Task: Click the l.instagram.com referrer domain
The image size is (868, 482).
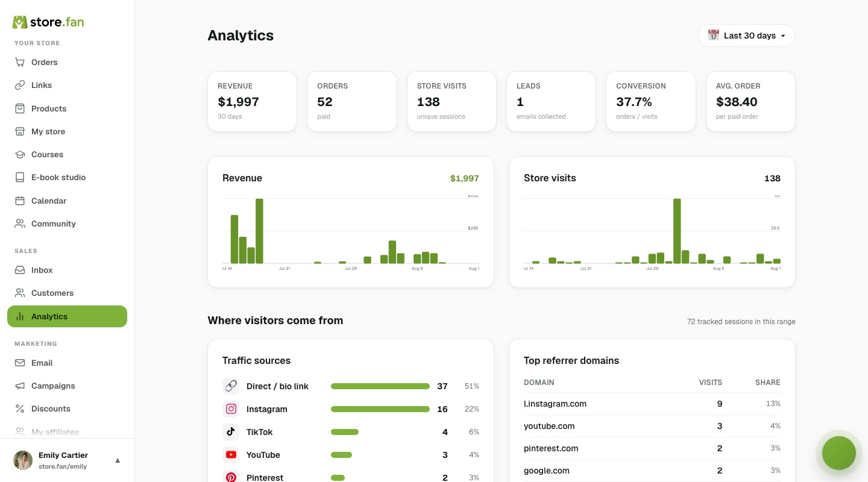Action: tap(555, 404)
